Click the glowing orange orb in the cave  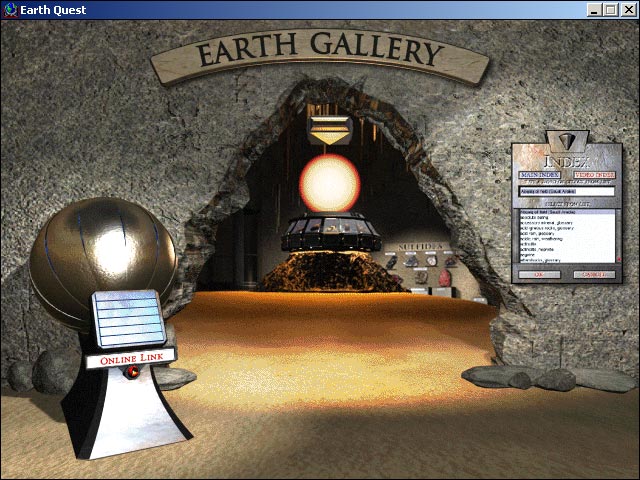click(x=330, y=183)
